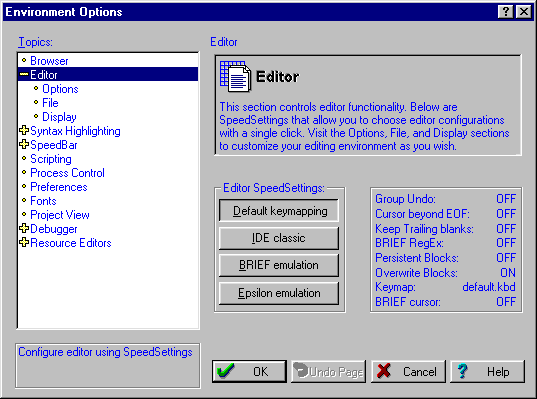537x399 pixels.
Task: Select the Editor topic row
Action: click(108, 74)
